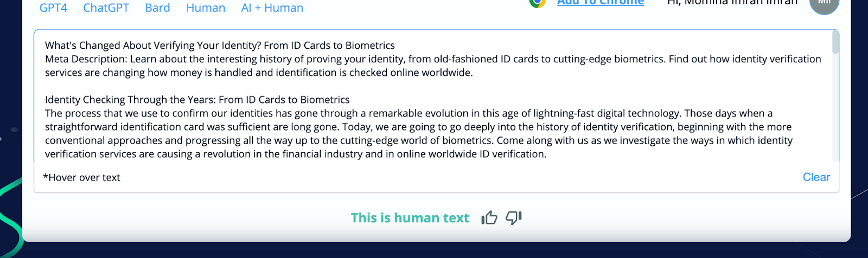Switch to the Bard tab
This screenshot has height=258, width=868.
tap(157, 8)
